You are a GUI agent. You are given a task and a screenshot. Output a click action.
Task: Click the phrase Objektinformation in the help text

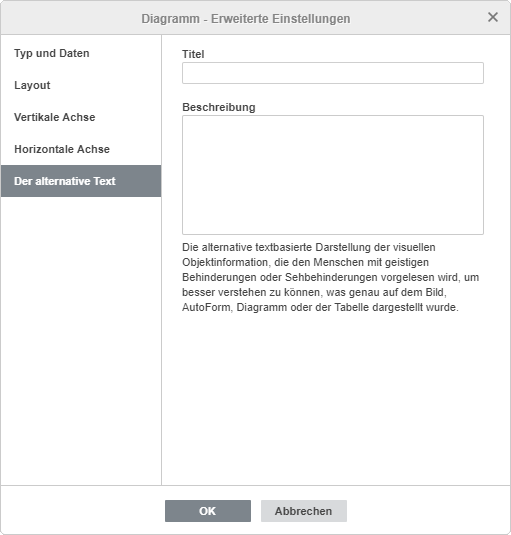[225, 262]
